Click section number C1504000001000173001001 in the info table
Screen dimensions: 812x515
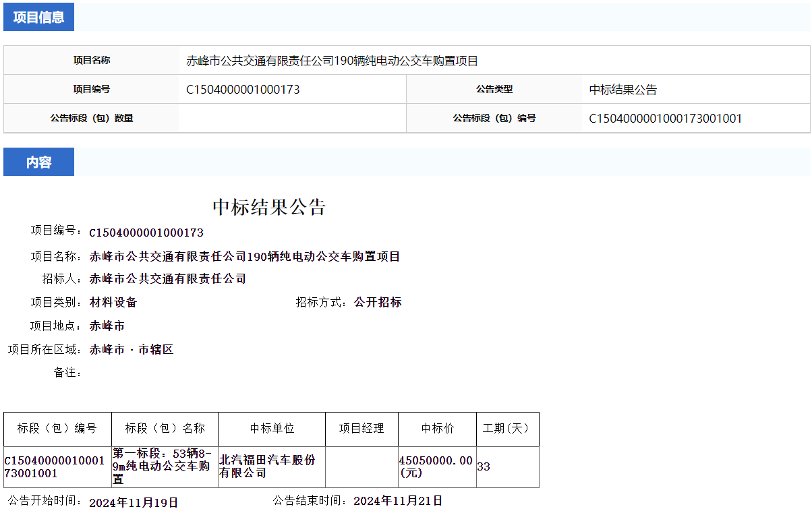pyautogui.click(x=665, y=119)
